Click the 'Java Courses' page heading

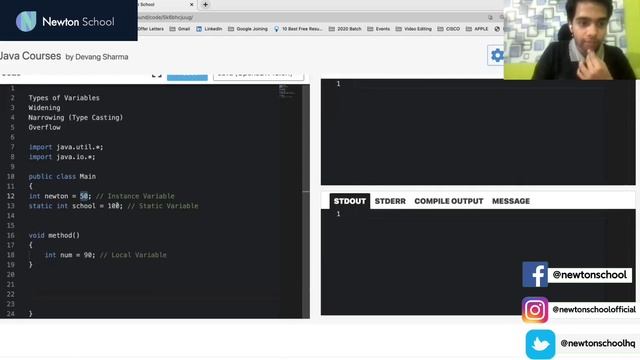31,56
